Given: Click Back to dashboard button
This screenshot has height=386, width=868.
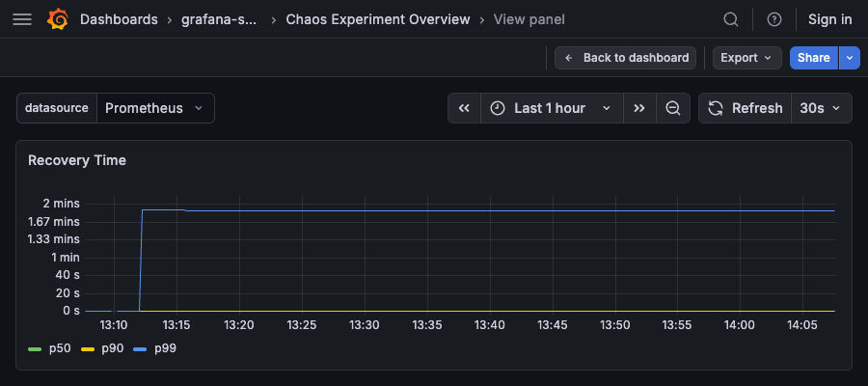Looking at the screenshot, I should (626, 58).
